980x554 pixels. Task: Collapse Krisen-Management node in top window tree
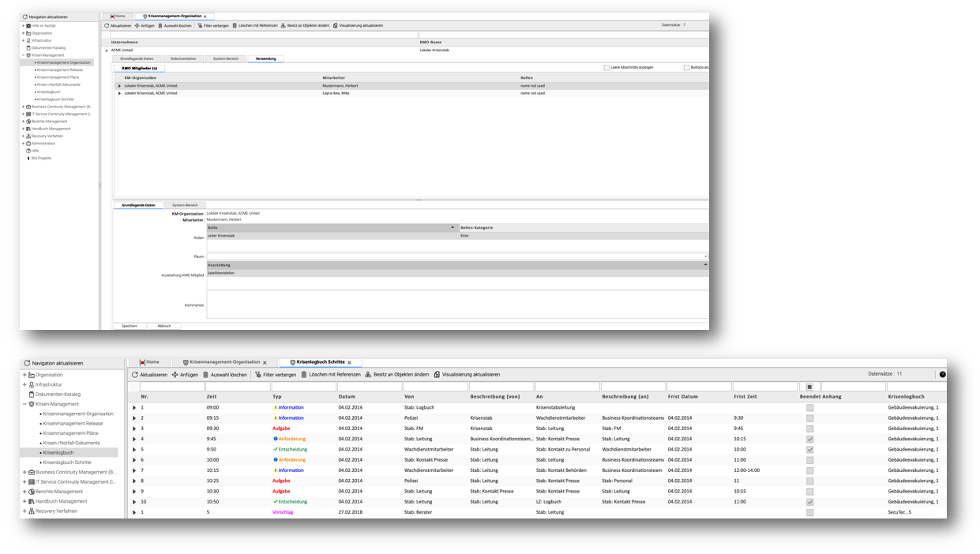coord(23,55)
